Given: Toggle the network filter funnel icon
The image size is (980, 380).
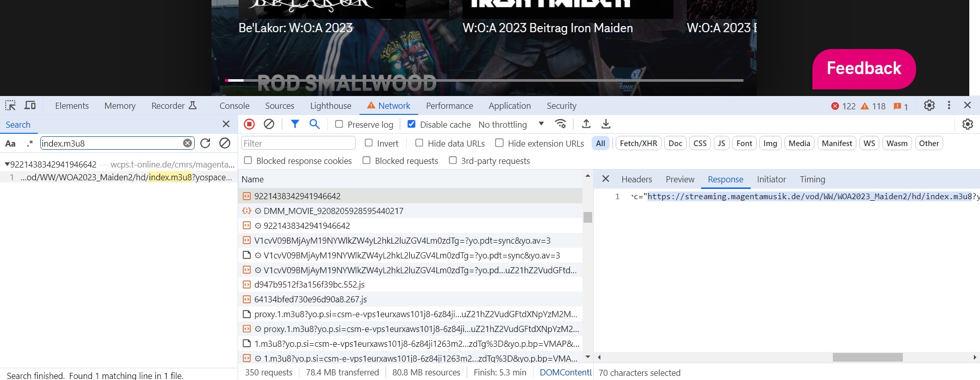Looking at the screenshot, I should click(295, 124).
